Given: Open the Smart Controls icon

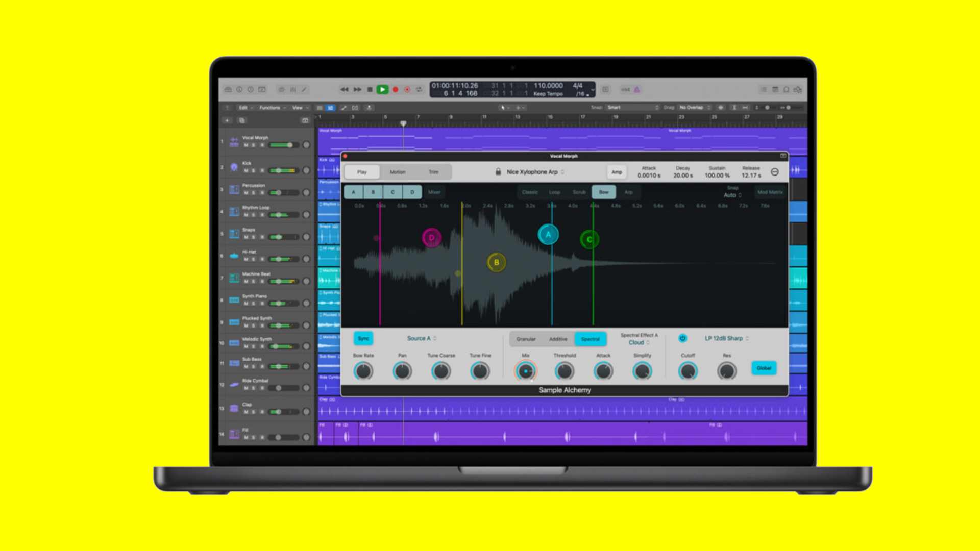Looking at the screenshot, I should pyautogui.click(x=281, y=90).
